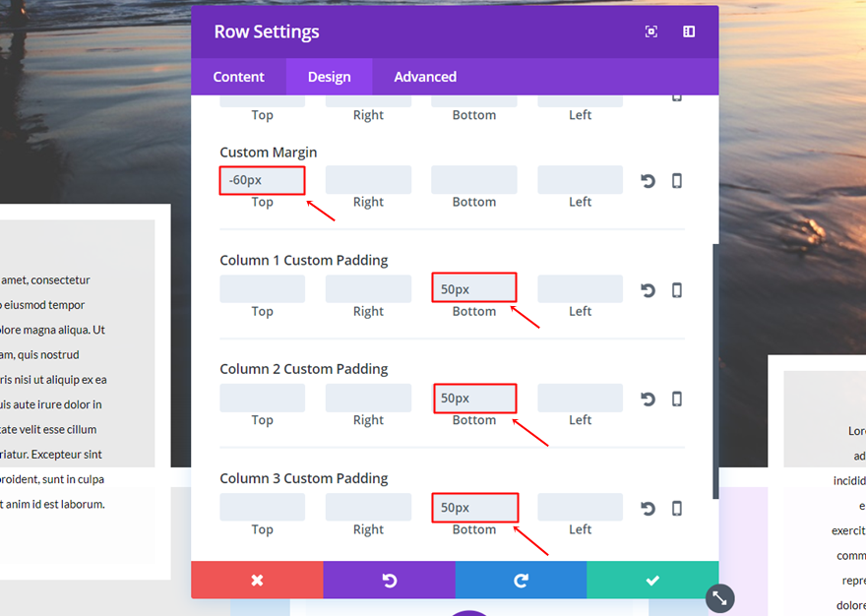This screenshot has width=866, height=616.
Task: Click Column 2 Custom Padding Right field
Action: pyautogui.click(x=368, y=398)
